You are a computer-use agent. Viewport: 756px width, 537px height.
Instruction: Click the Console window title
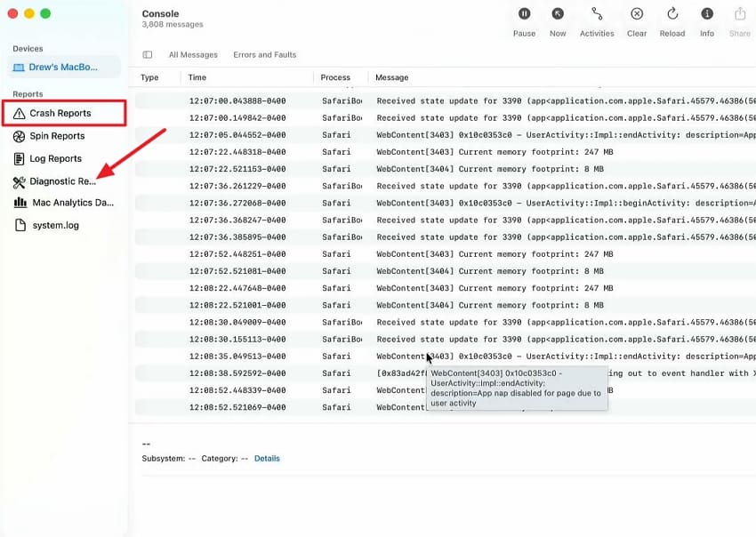click(x=160, y=13)
